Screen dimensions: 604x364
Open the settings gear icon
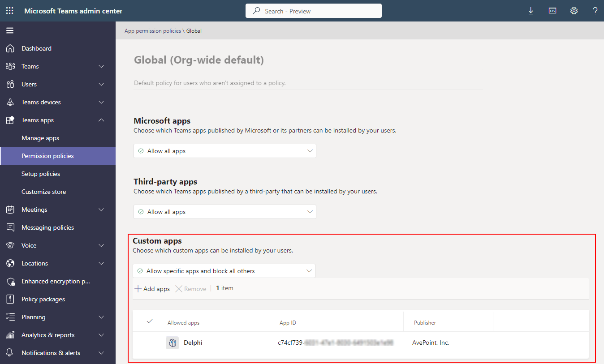[574, 11]
